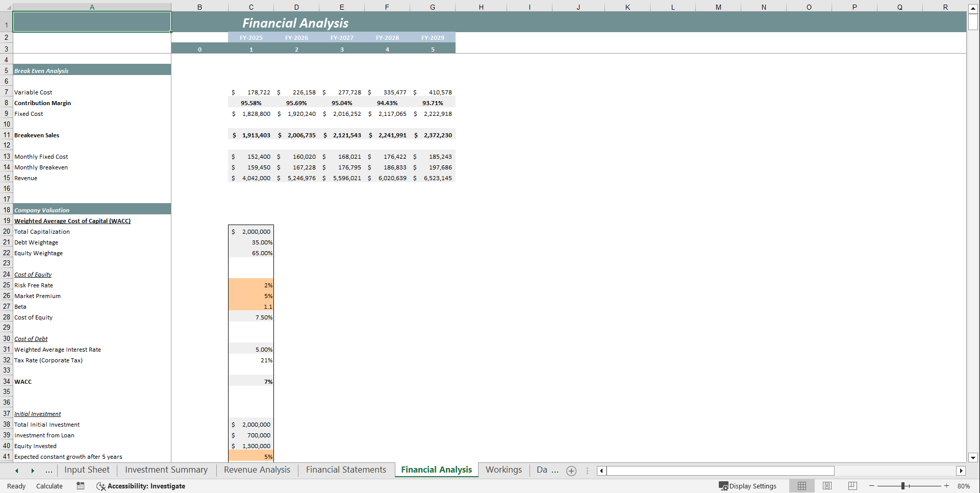
Task: Open all sheets list via ellipsis
Action: coord(48,471)
